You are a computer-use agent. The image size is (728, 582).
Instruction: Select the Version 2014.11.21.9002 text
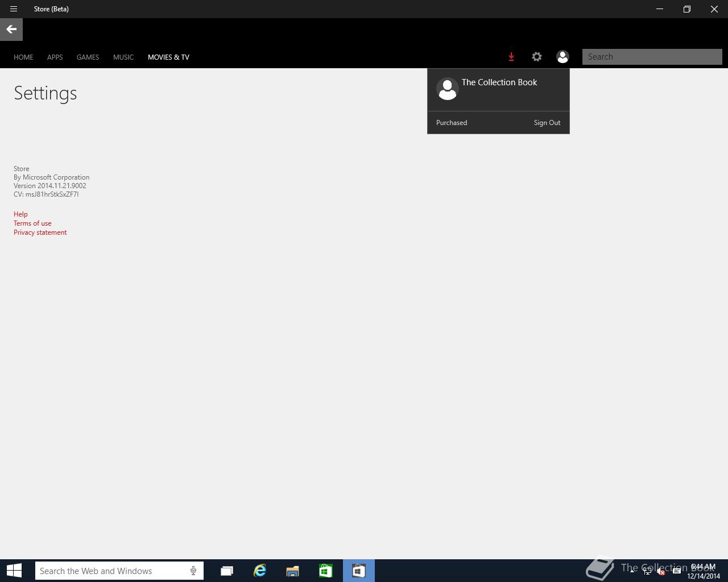[50, 186]
